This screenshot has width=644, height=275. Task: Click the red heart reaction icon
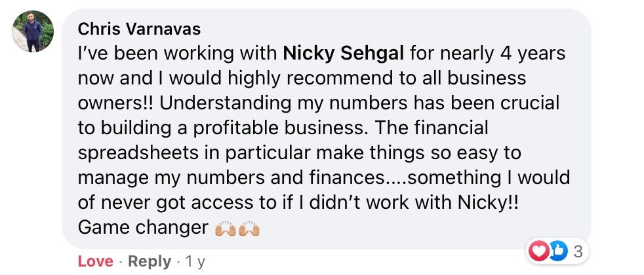pos(539,249)
